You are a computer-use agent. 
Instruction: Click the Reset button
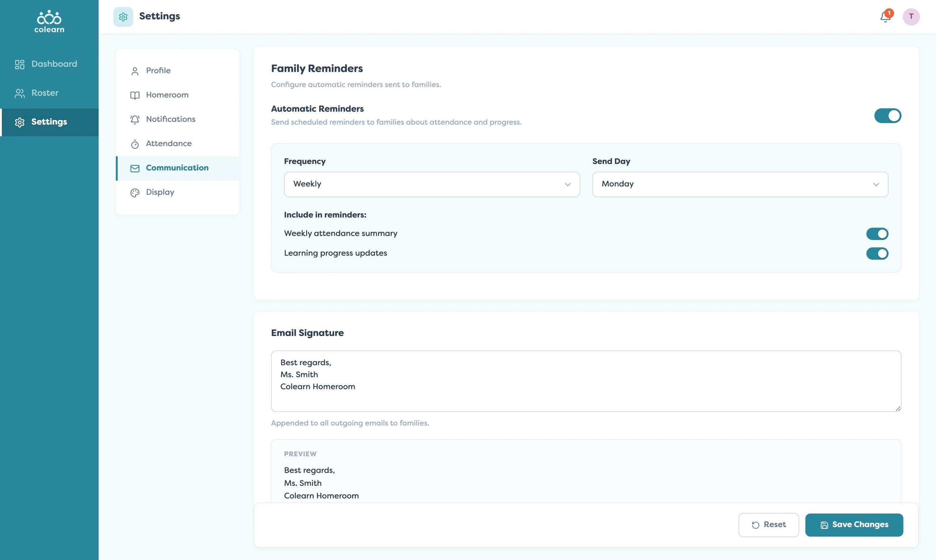pos(768,525)
